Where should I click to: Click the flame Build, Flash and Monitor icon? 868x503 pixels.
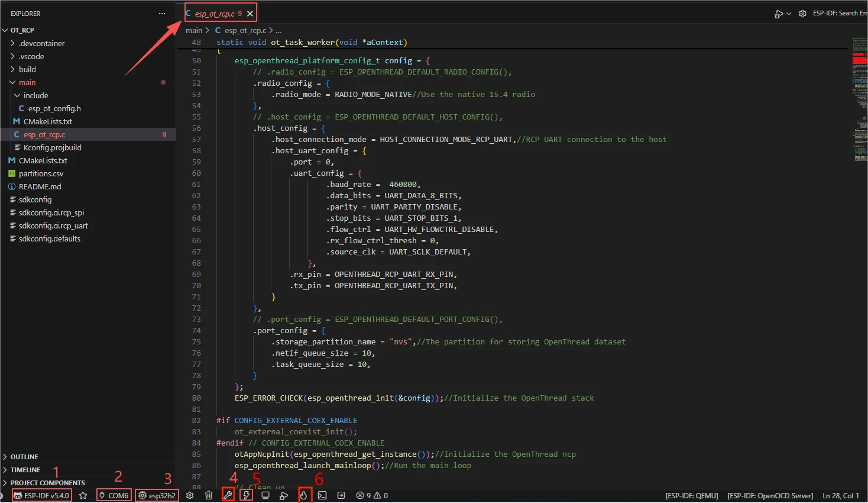click(x=303, y=495)
